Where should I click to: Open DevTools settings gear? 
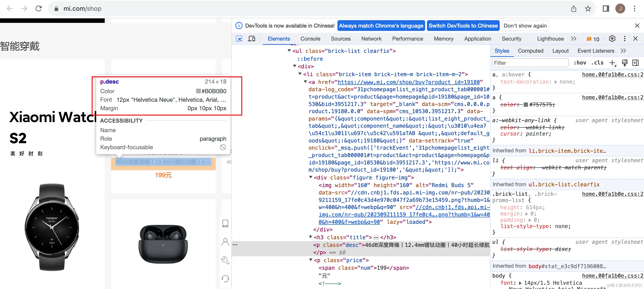click(x=612, y=39)
